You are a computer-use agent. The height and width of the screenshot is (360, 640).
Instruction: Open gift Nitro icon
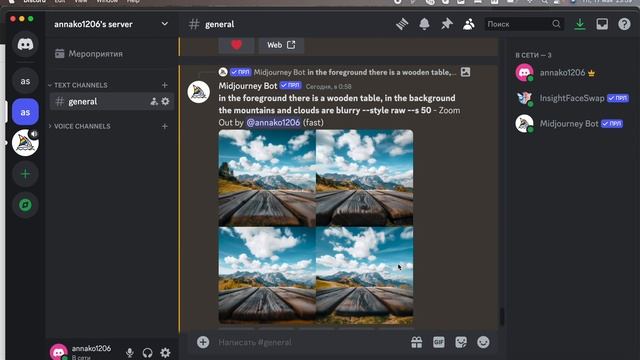[417, 342]
